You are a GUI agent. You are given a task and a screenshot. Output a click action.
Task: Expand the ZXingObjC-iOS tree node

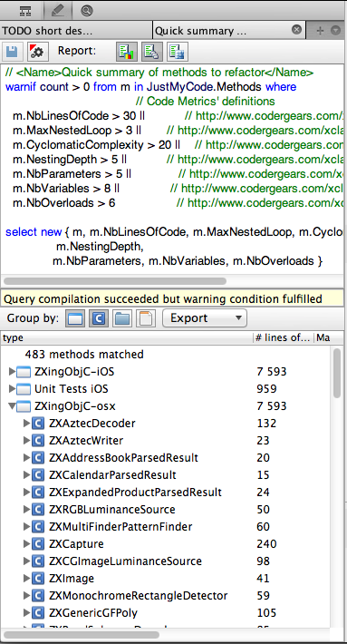click(x=12, y=372)
